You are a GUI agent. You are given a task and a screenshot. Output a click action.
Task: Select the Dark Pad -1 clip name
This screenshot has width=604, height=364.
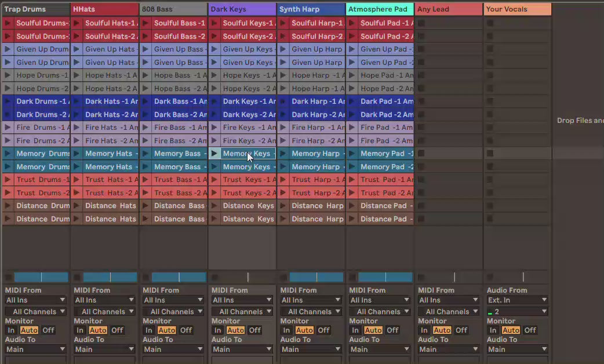[x=386, y=101]
